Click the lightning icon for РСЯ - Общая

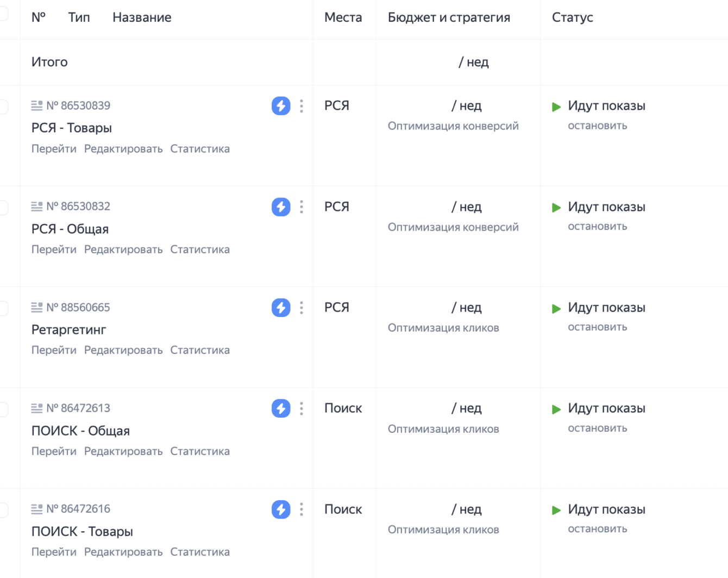click(281, 207)
